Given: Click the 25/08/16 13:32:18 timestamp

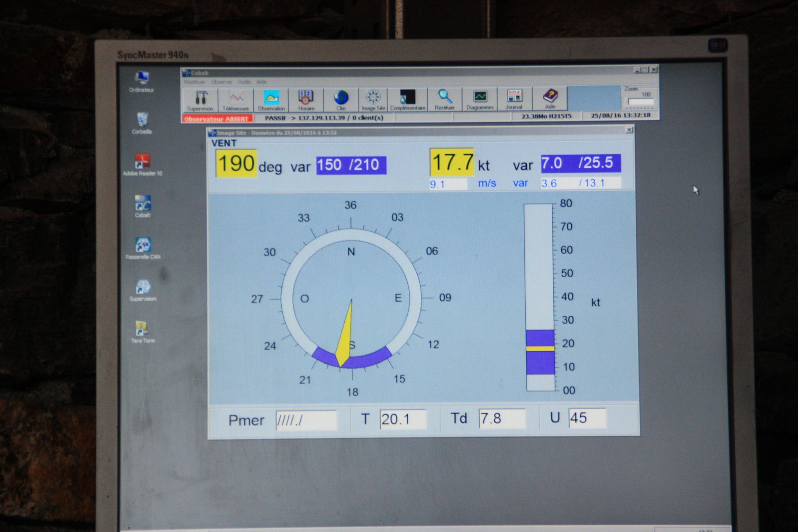Looking at the screenshot, I should point(620,115).
